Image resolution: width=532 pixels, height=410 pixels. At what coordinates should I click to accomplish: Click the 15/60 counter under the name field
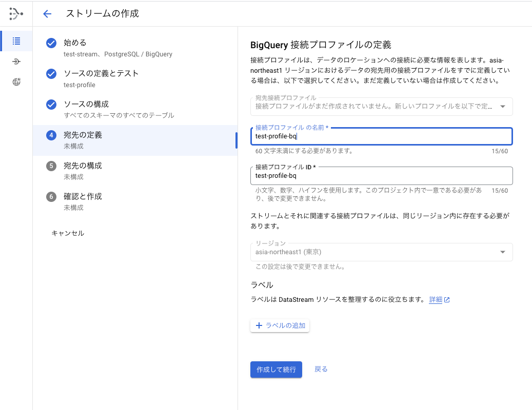(x=500, y=151)
